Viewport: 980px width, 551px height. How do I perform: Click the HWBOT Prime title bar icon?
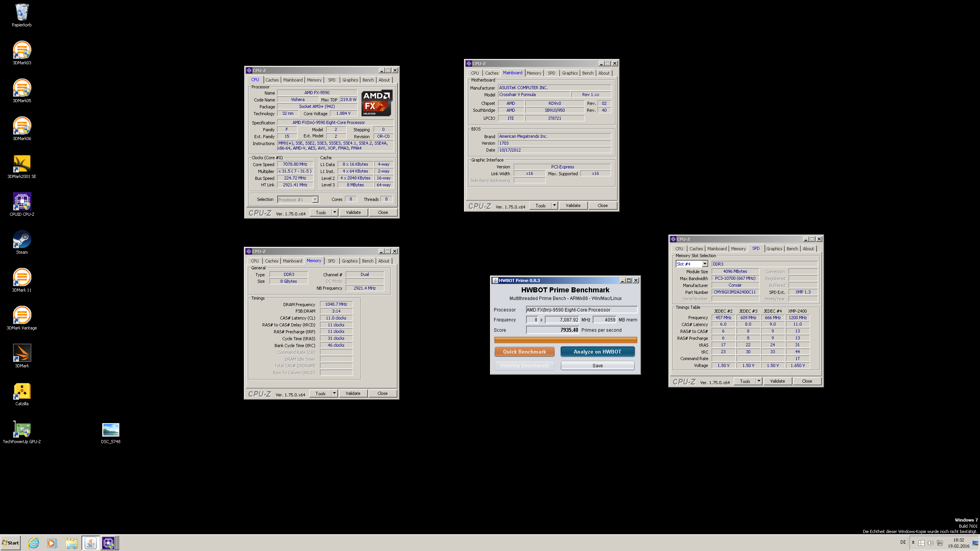(x=495, y=280)
